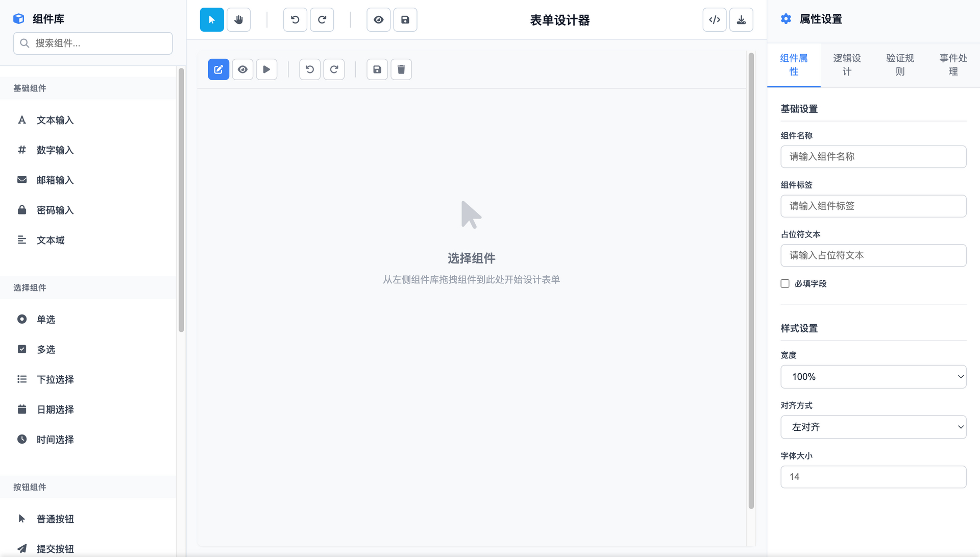Screen dimensions: 980x557
Task: Click the edit mode pencil icon
Action: tap(218, 69)
